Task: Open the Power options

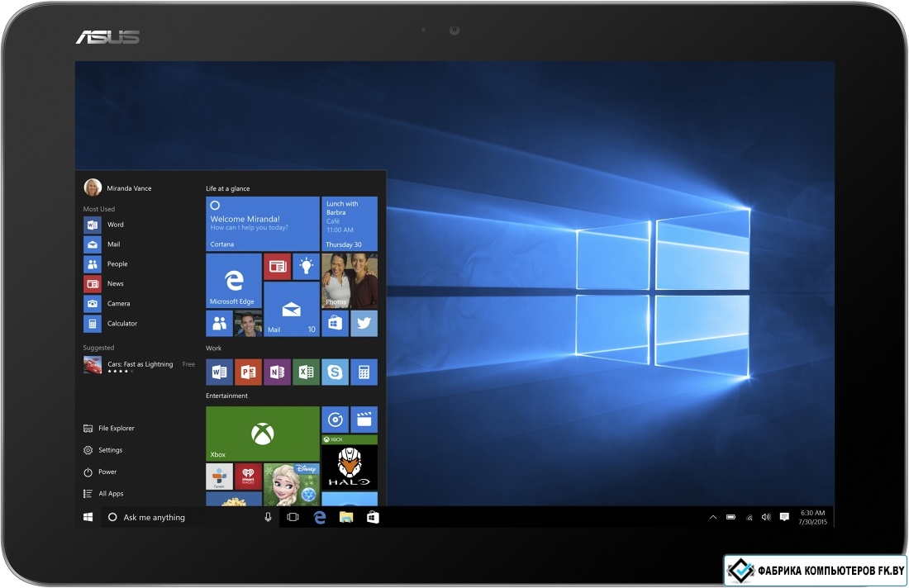Action: click(100, 472)
